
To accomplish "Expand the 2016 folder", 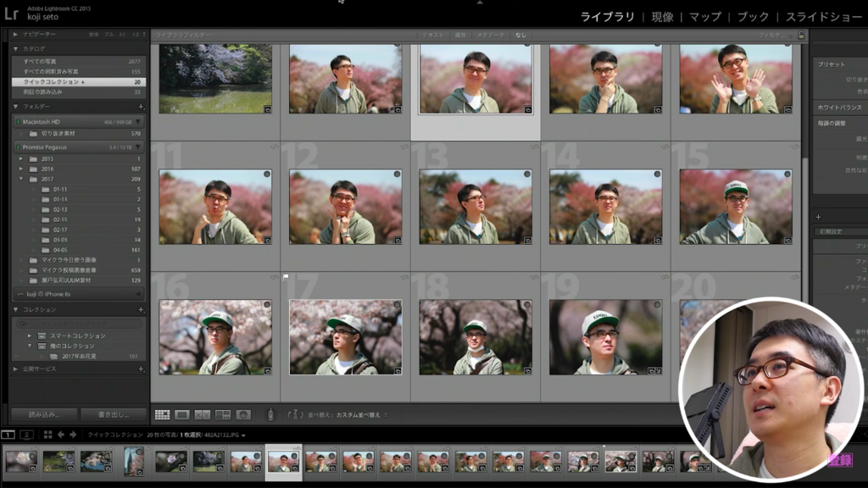I will [x=21, y=169].
